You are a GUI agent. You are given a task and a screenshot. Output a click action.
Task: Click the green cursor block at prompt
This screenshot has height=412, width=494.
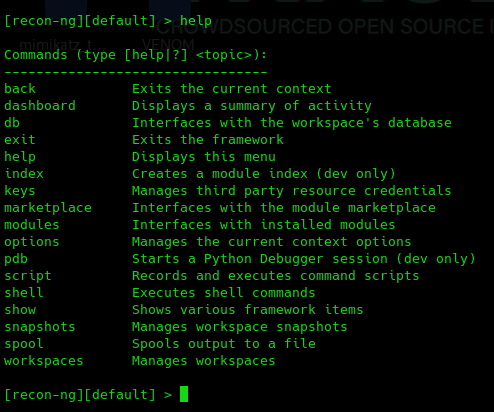tap(184, 394)
